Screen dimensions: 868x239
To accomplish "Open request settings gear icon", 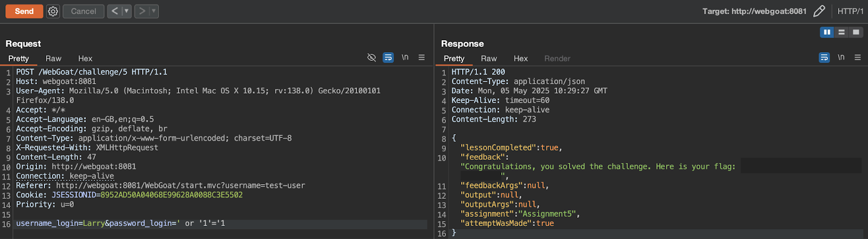I will tap(53, 11).
